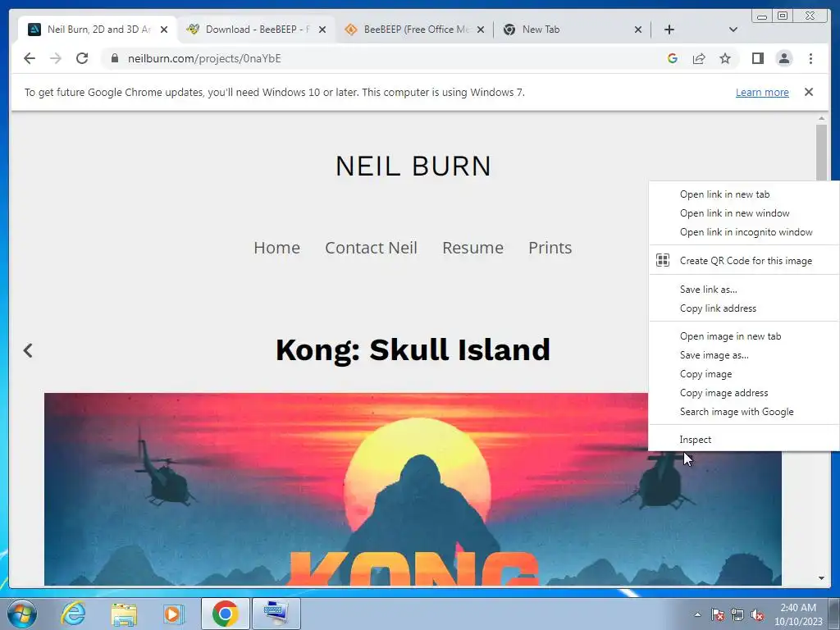Image resolution: width=840 pixels, height=630 pixels.
Task: Click the page scroll down arrow
Action: pos(821,578)
